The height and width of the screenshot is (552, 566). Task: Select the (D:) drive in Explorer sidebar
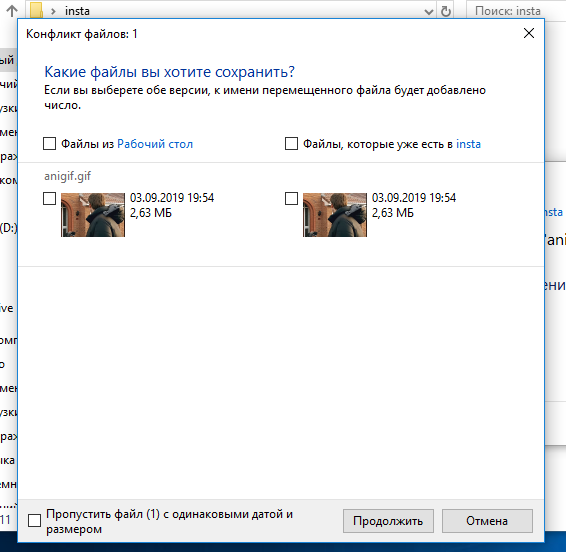(8, 227)
